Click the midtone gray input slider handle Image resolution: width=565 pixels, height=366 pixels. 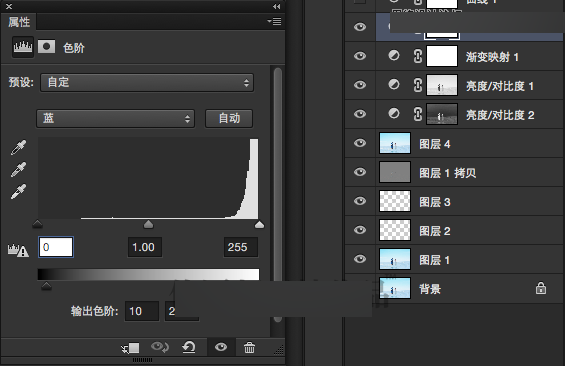148,225
